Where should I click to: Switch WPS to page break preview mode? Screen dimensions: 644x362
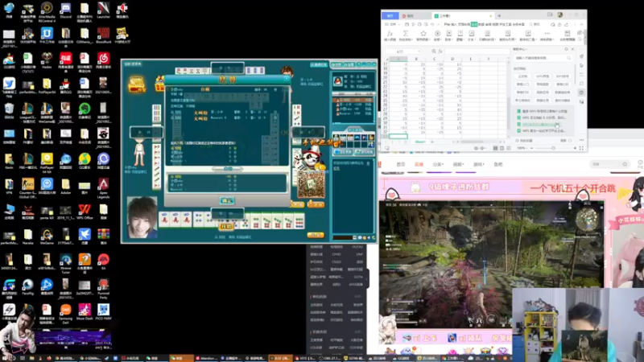click(509, 148)
